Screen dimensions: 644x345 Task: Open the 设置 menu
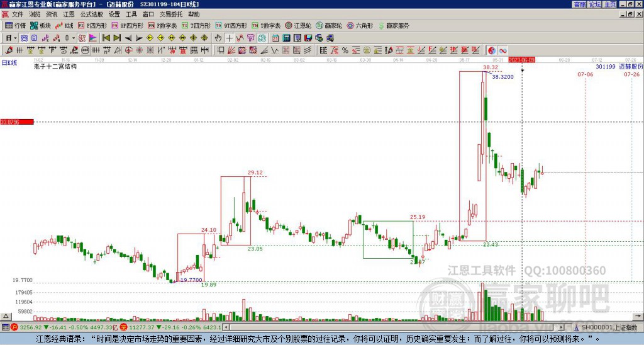coord(114,14)
